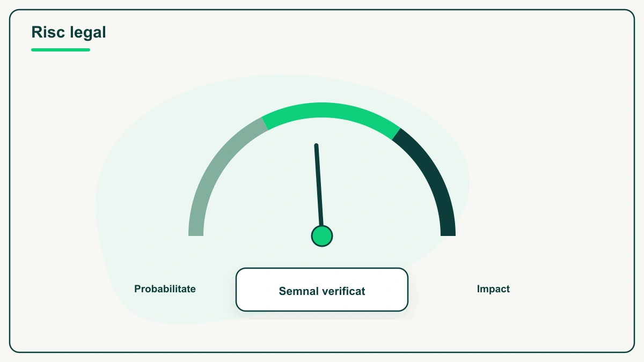The width and height of the screenshot is (644, 362).
Task: Click the "Impact" label
Action: pyautogui.click(x=493, y=289)
